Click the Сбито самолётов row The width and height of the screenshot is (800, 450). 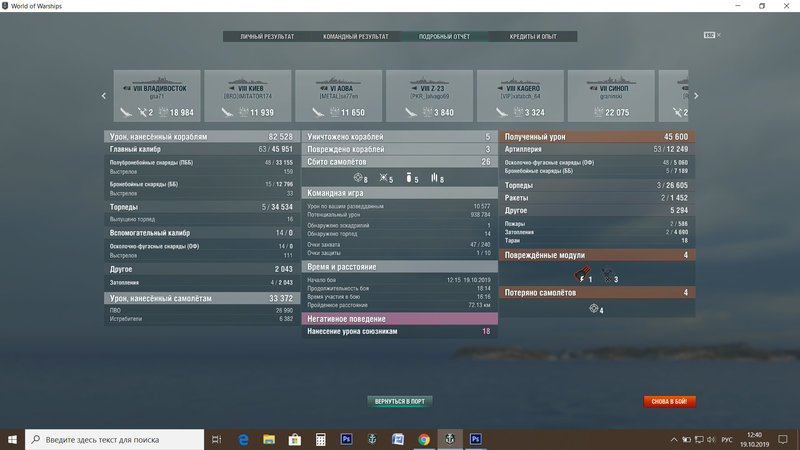click(x=399, y=162)
